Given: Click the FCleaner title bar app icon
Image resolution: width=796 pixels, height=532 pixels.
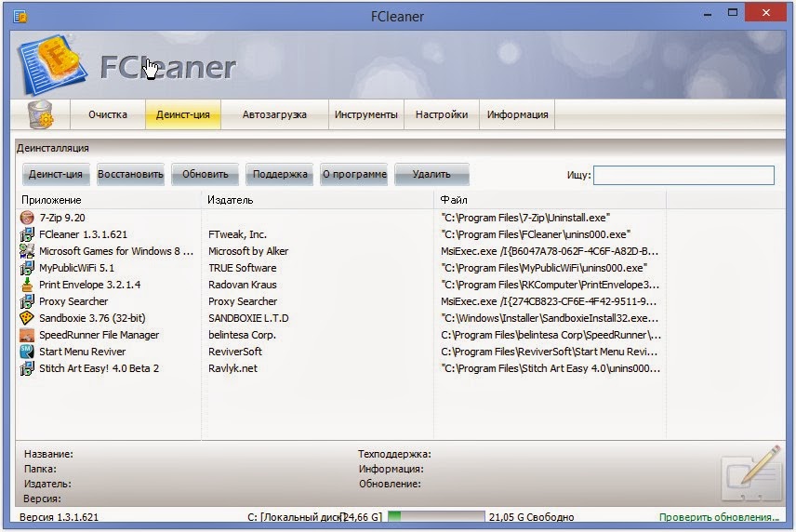Looking at the screenshot, I should (20, 16).
